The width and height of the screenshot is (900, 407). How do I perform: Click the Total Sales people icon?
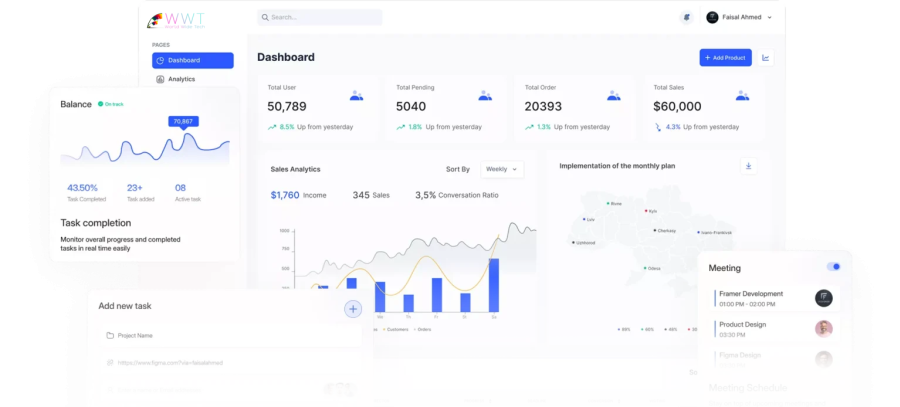coord(743,95)
